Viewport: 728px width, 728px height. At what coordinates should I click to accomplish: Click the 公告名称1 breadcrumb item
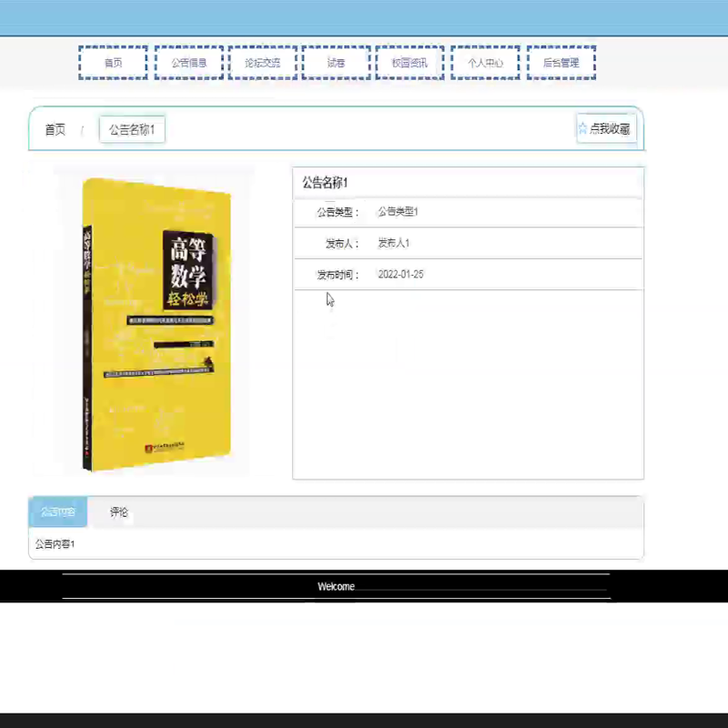(x=132, y=129)
